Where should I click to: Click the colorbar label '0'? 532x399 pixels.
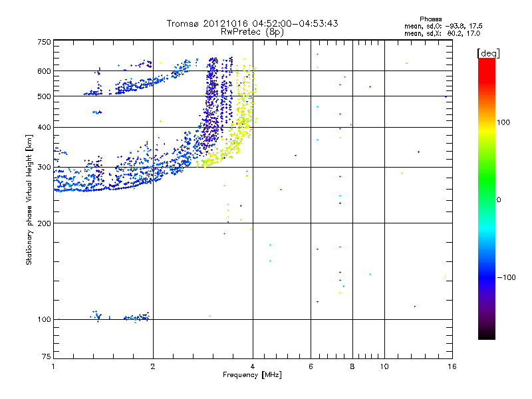pos(499,199)
